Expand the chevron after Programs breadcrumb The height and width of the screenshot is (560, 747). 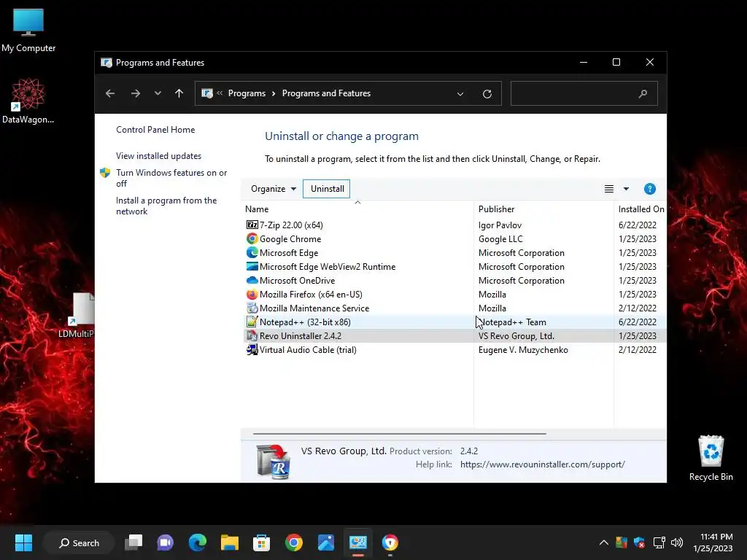click(274, 93)
